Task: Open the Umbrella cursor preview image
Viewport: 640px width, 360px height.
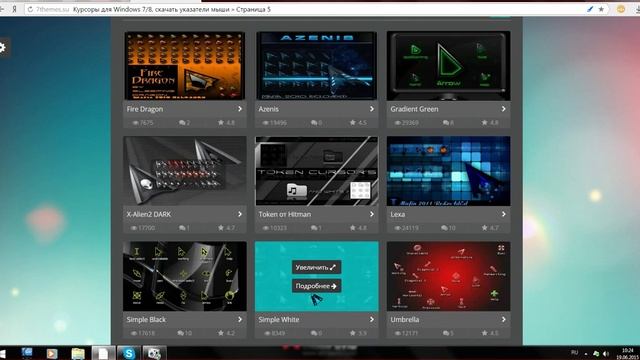Action: [448, 276]
